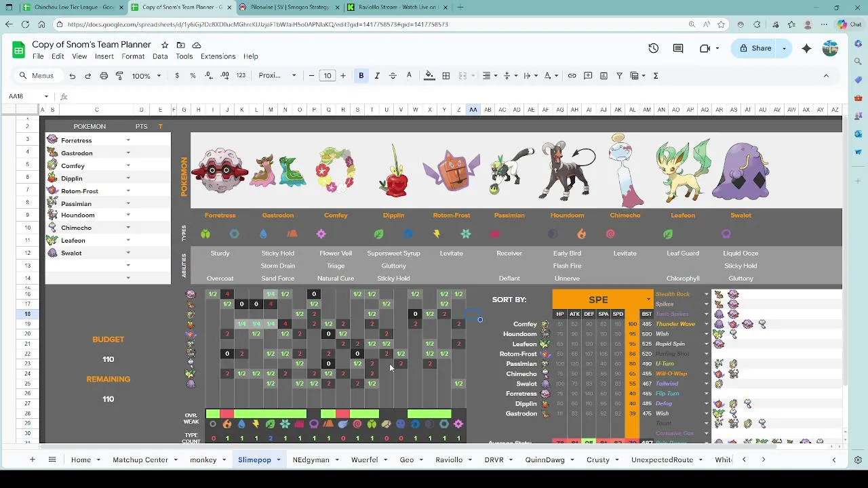Collapse the toolbar with chevron
The width and height of the screenshot is (868, 488).
[826, 76]
